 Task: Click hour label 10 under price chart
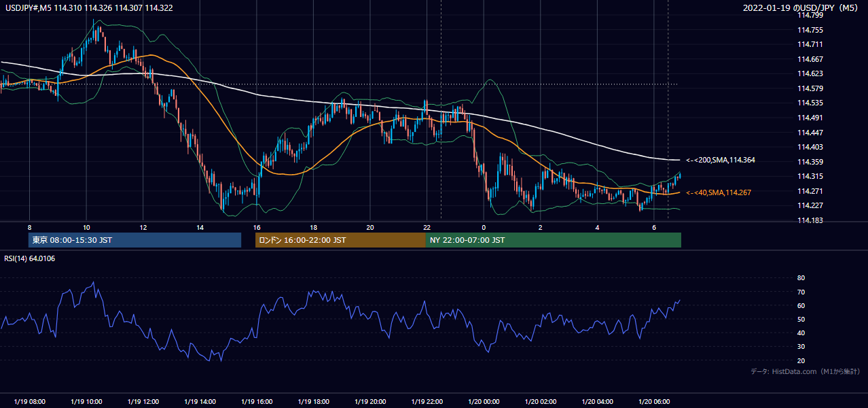pyautogui.click(x=86, y=227)
